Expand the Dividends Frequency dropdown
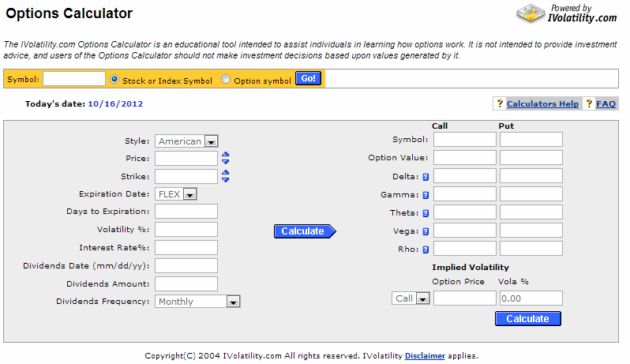 (x=233, y=302)
